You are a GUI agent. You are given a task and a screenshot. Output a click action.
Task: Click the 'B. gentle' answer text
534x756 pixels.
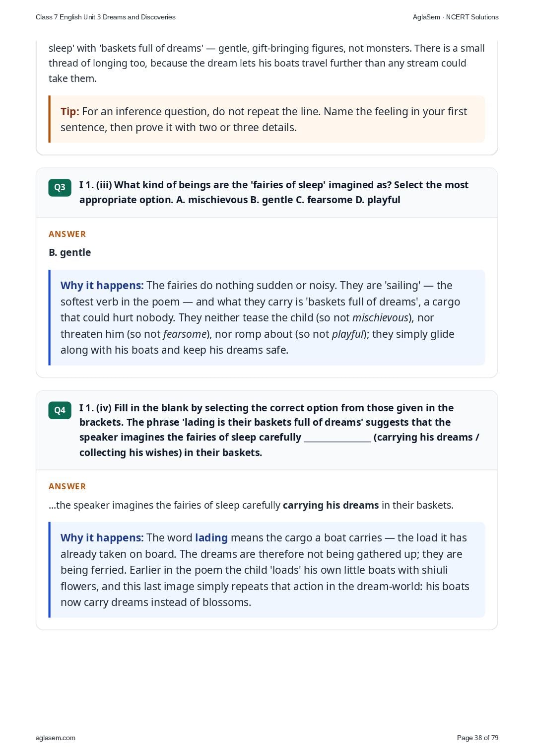(70, 252)
